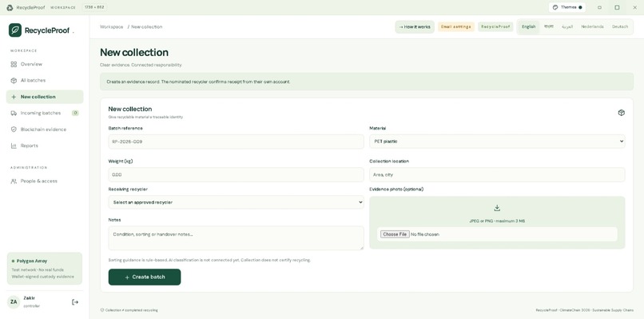
Task: Click the Collection location input field
Action: 497,175
